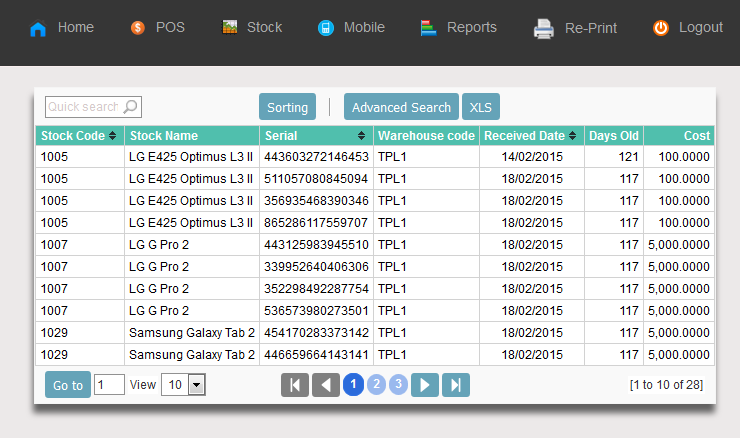
Task: Open the Mobile phone icon
Action: [325, 28]
